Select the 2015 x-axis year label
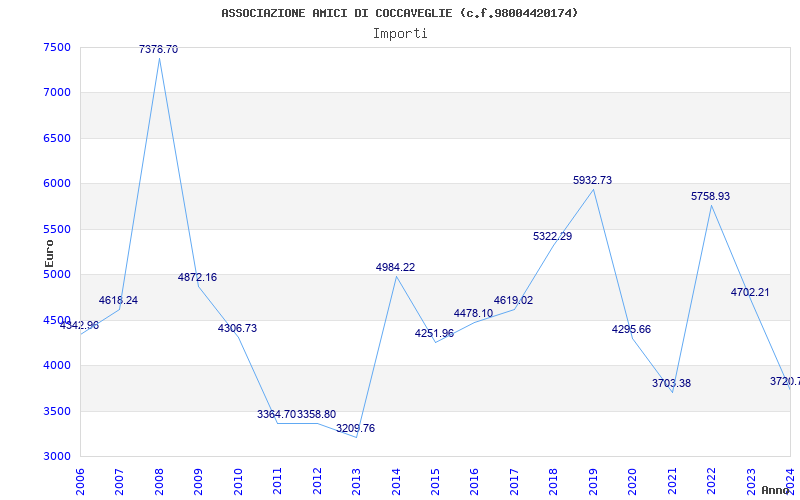This screenshot has height=500, width=800. [x=435, y=482]
